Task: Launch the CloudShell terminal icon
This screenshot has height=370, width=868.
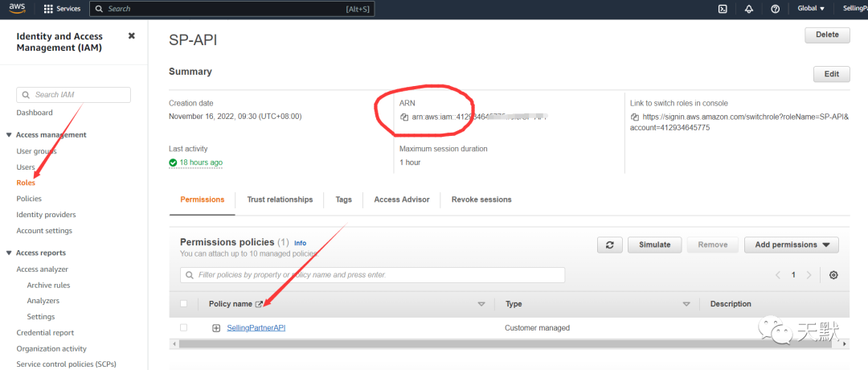Action: (723, 9)
